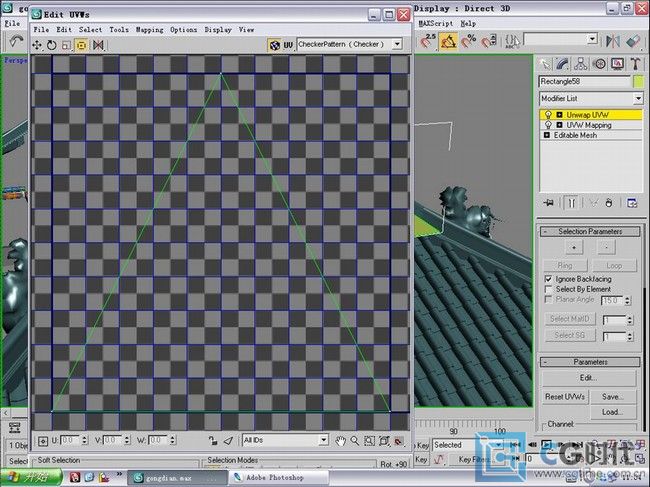This screenshot has height=487, width=650.
Task: Open the Select menu in Edit UVWs
Action: [90, 29]
